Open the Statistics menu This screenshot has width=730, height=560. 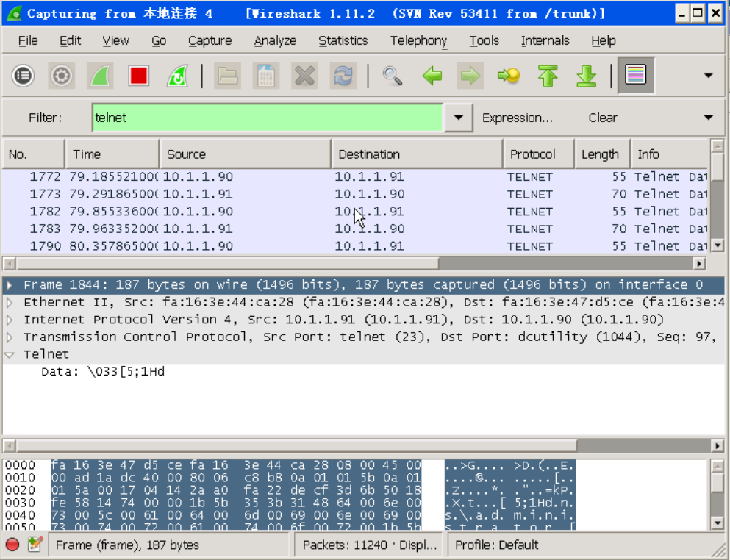click(343, 41)
